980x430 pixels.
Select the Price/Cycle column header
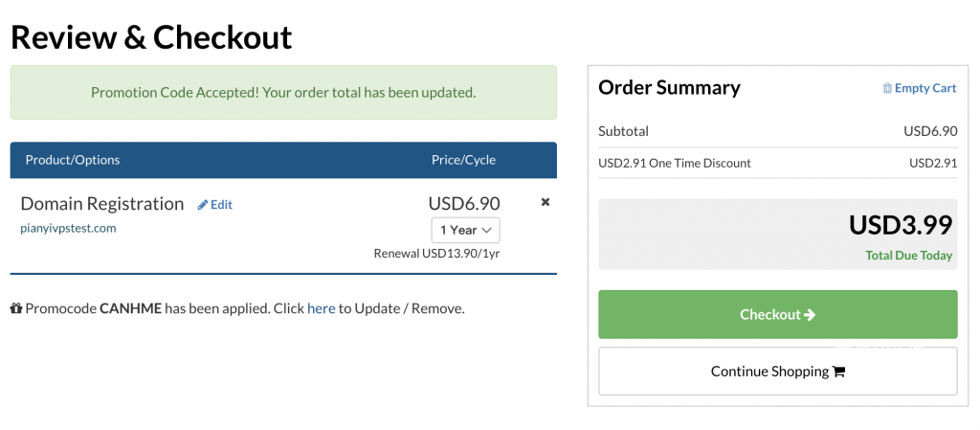point(463,160)
